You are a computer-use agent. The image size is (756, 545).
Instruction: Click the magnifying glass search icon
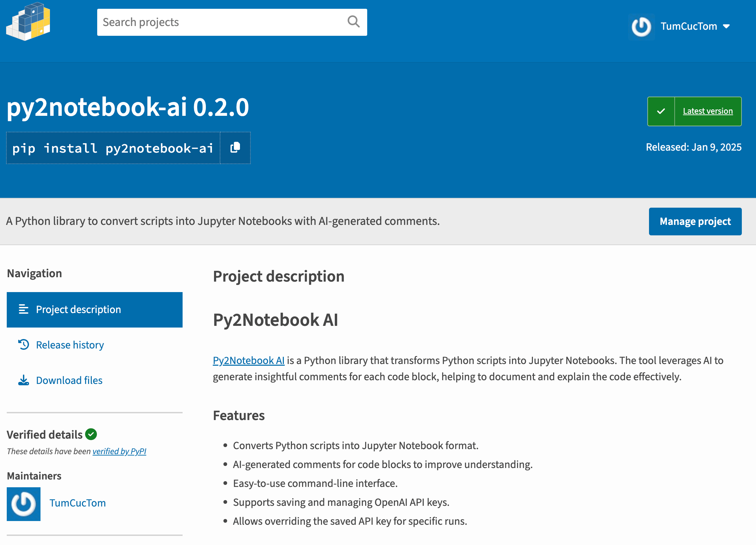pos(353,22)
